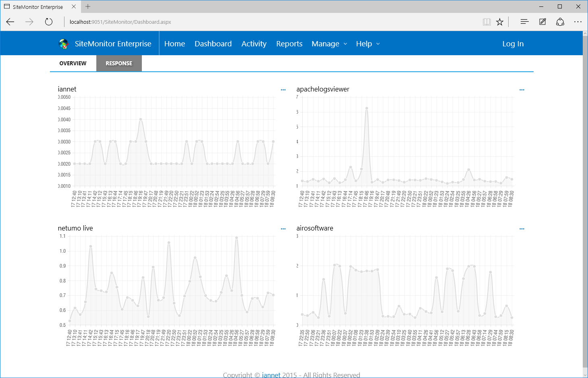The width and height of the screenshot is (588, 378).
Task: Click the airosoftware chart title
Action: (315, 228)
